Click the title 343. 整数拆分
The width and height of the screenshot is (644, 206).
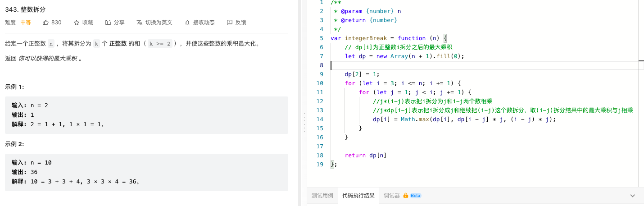(x=25, y=9)
